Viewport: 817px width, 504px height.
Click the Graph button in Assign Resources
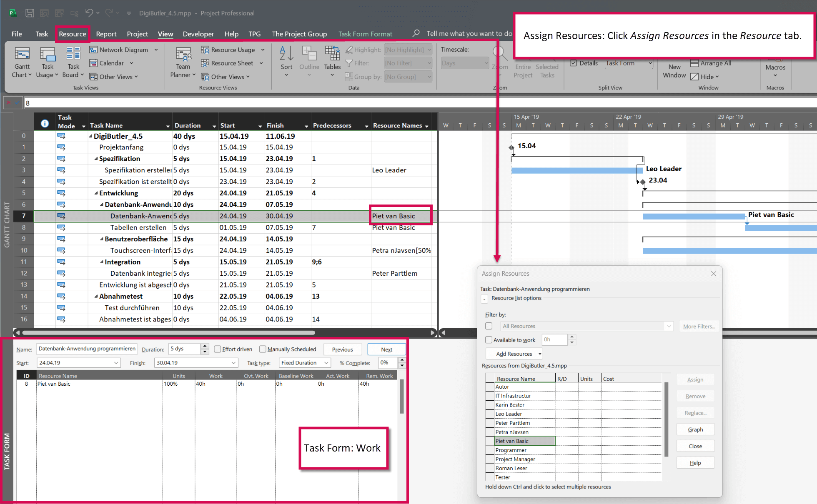click(695, 429)
